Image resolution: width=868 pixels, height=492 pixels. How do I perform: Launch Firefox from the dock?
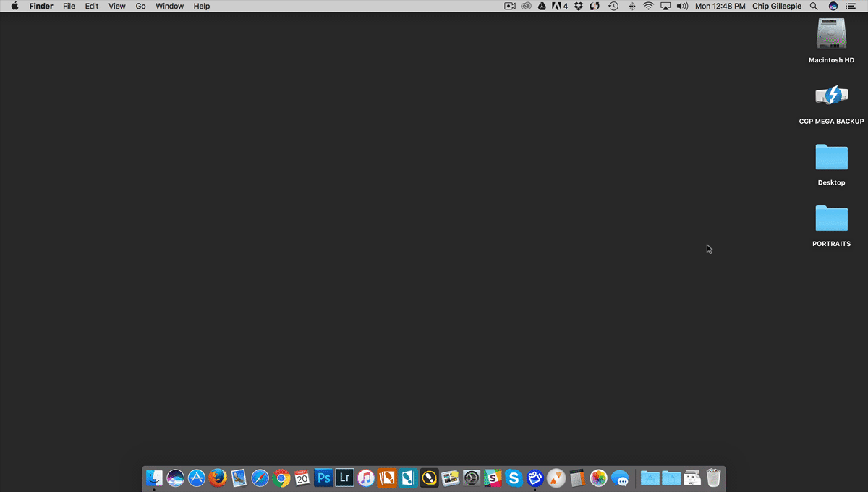pos(218,478)
